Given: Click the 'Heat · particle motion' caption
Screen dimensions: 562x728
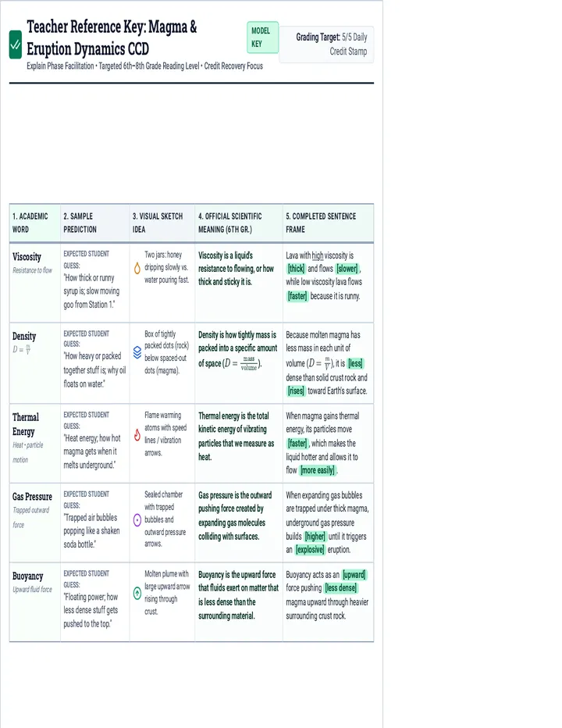Looking at the screenshot, I should (x=28, y=452).
